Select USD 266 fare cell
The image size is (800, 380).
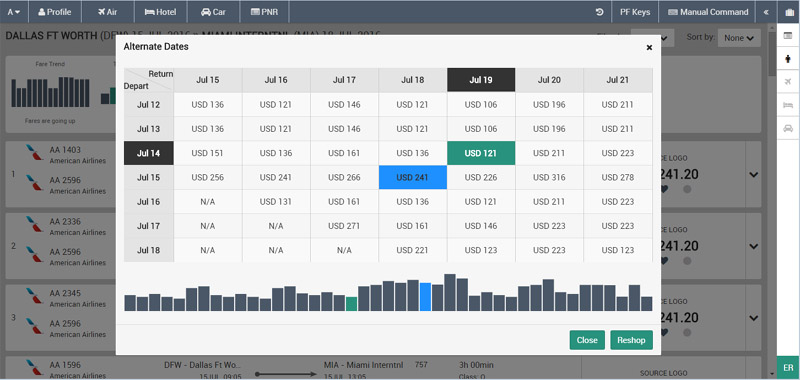[344, 178]
